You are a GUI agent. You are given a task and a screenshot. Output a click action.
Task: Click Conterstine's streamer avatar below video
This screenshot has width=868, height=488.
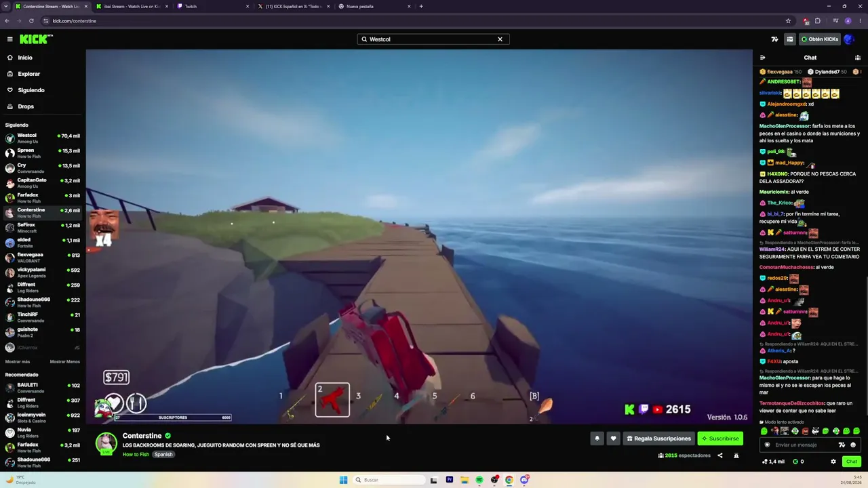(x=106, y=443)
